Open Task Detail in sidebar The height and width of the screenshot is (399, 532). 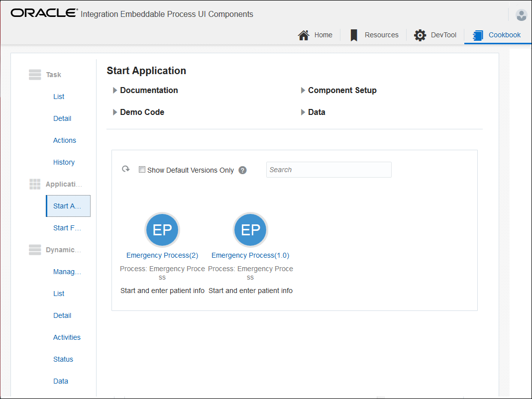pyautogui.click(x=62, y=118)
